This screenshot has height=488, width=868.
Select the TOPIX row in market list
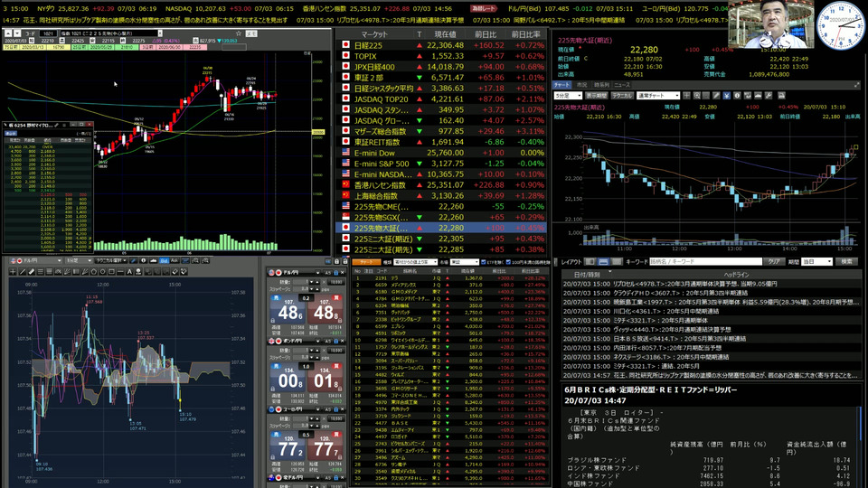[x=440, y=56]
